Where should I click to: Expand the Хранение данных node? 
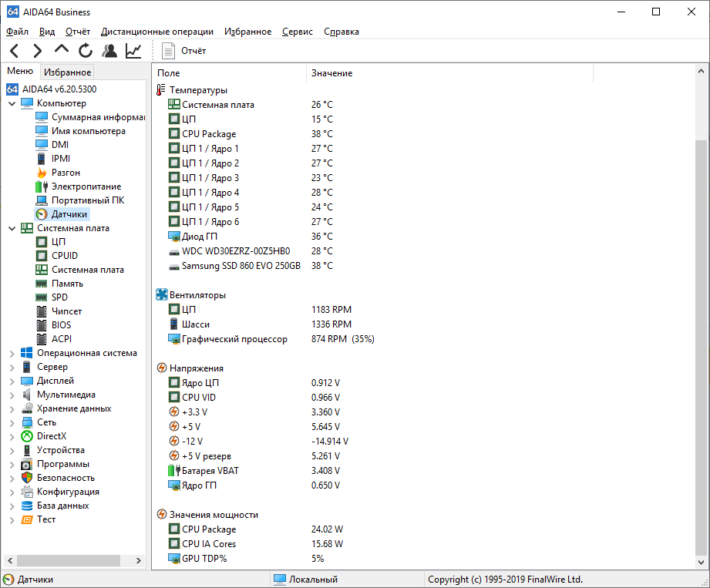tap(12, 409)
